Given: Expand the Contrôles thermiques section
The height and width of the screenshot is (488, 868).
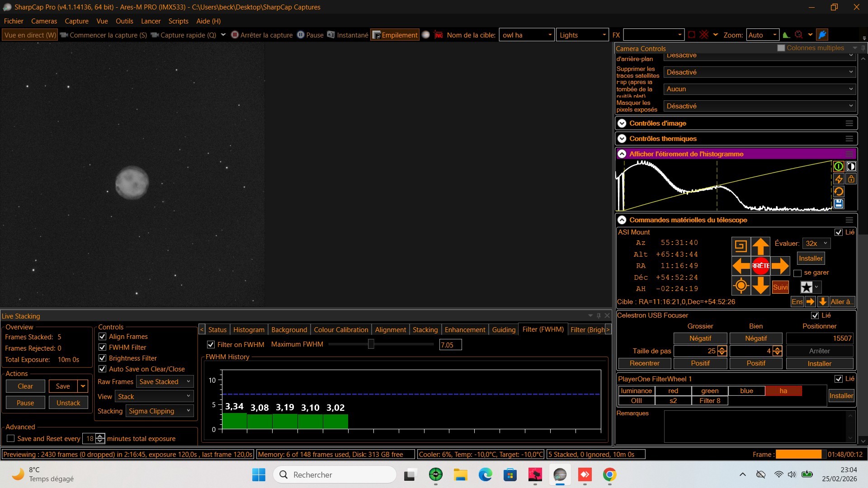Looking at the screenshot, I should (x=622, y=139).
